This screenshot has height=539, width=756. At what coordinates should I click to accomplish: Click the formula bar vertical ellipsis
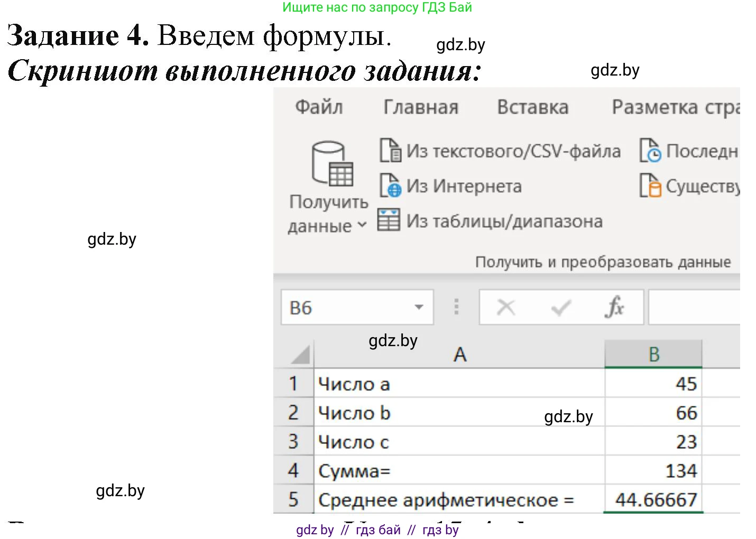(456, 307)
